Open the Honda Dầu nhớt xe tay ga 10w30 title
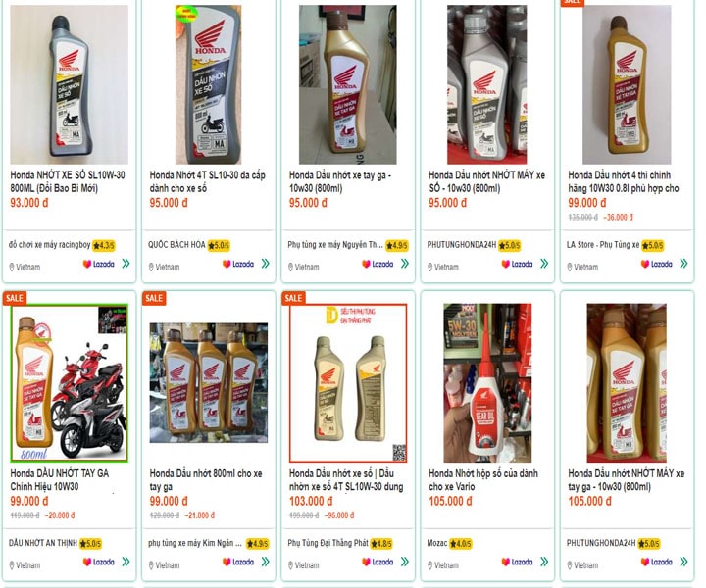Screen dimensions: 706x588 coord(340,181)
